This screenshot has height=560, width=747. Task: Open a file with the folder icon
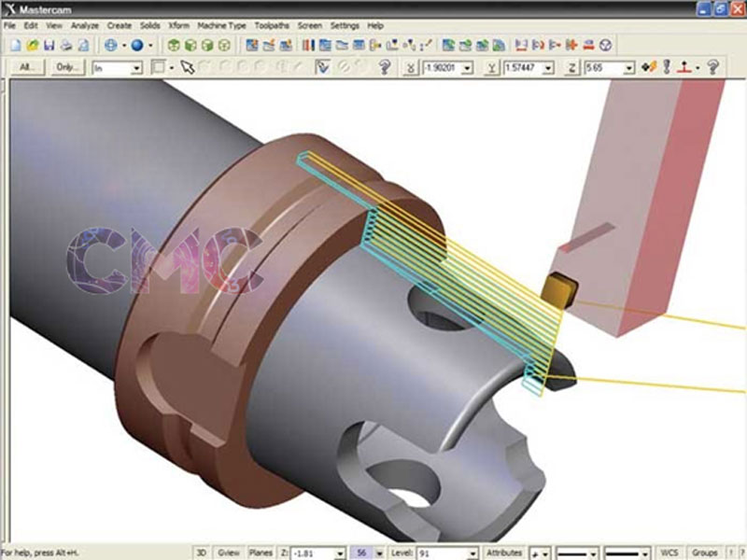click(x=33, y=45)
